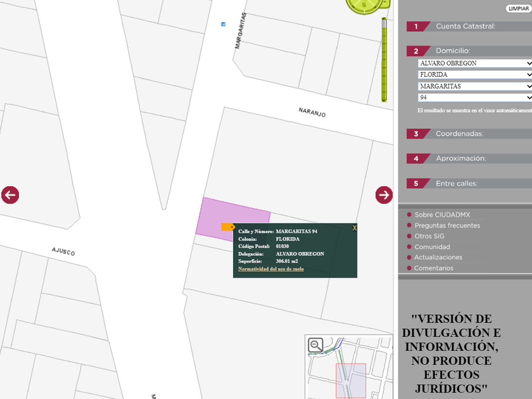Expand the Coordenadas search section
The height and width of the screenshot is (399, 532).
pyautogui.click(x=459, y=134)
